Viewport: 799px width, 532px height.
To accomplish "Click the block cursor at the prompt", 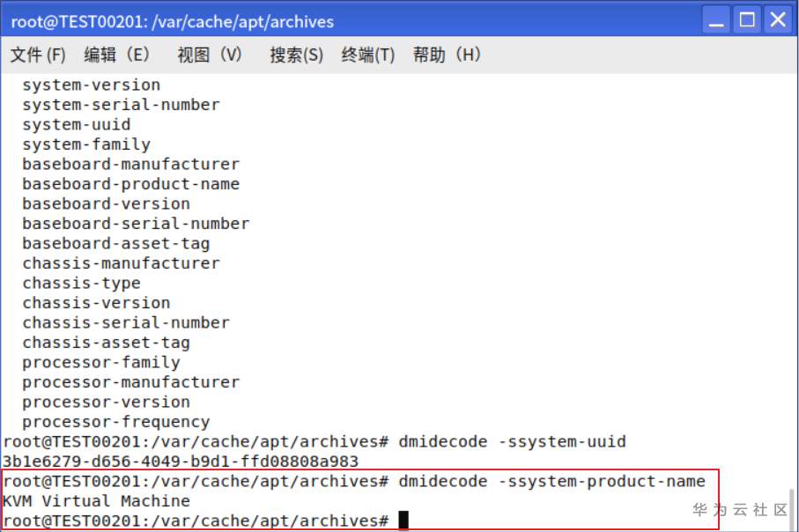I will point(403,521).
